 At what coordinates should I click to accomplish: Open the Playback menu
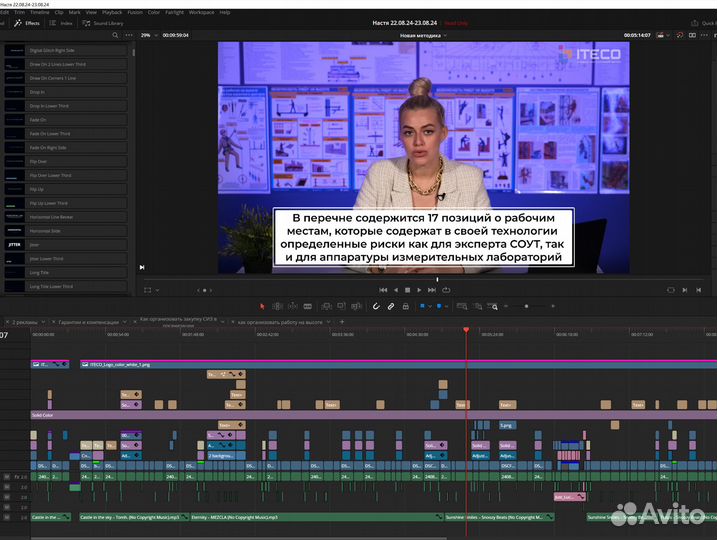(x=112, y=12)
